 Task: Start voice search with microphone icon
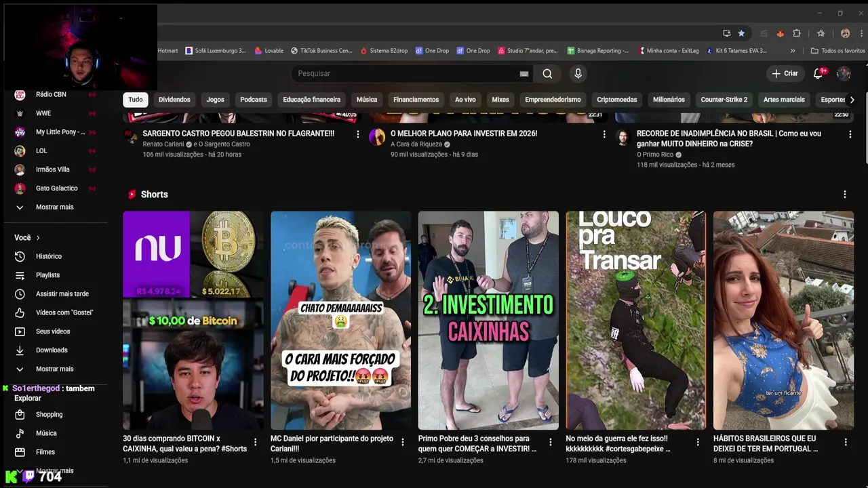click(578, 73)
